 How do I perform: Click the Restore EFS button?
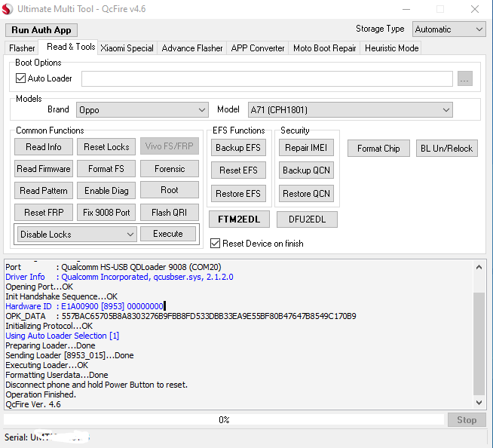coord(238,194)
